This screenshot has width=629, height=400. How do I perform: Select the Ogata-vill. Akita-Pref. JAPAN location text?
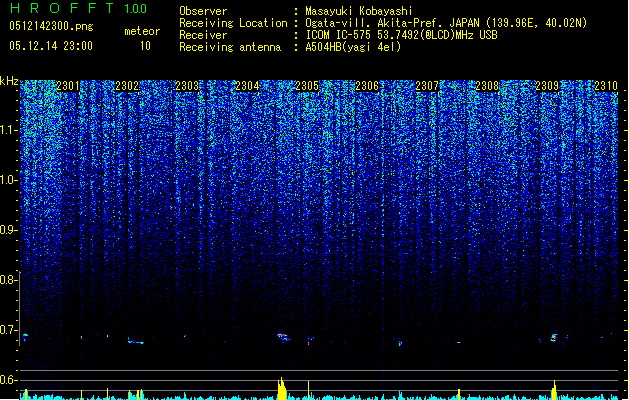(x=446, y=23)
